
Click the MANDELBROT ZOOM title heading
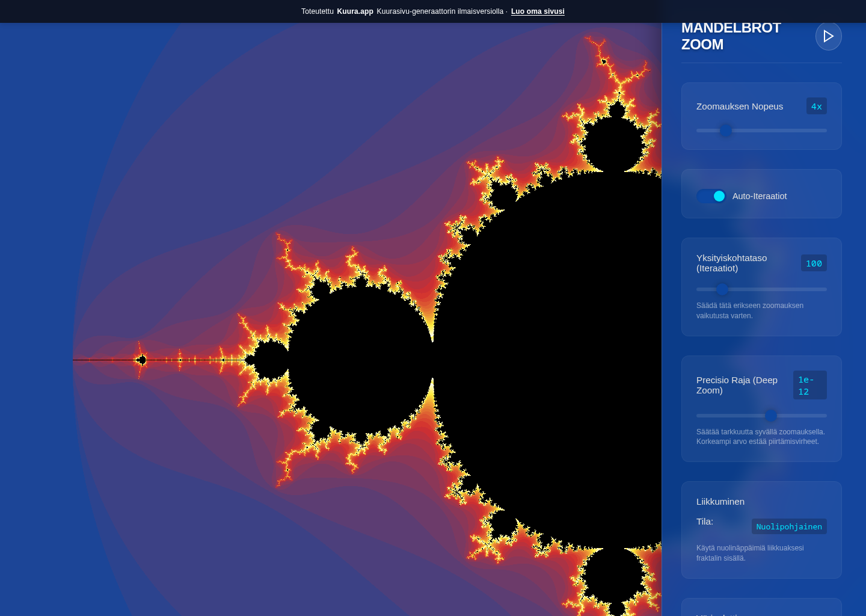tap(731, 36)
